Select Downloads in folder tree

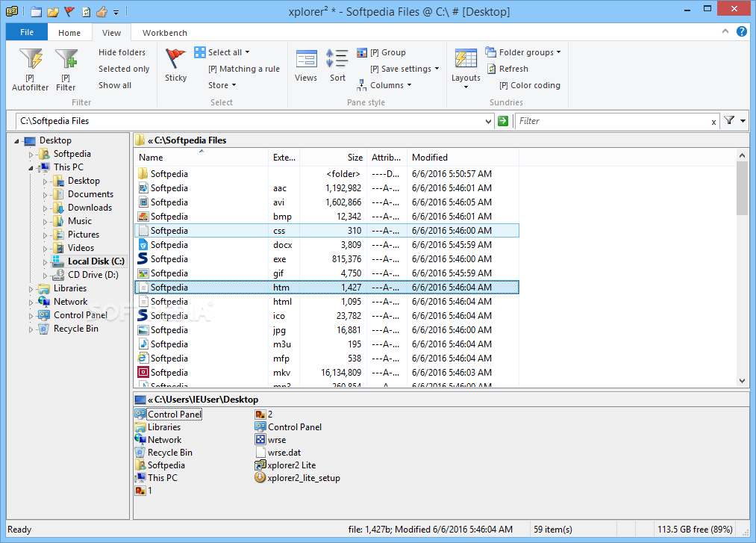90,208
